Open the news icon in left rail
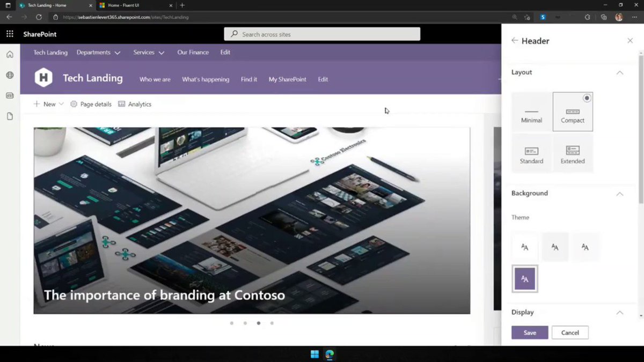Screen dimensions: 644x362 10,95
